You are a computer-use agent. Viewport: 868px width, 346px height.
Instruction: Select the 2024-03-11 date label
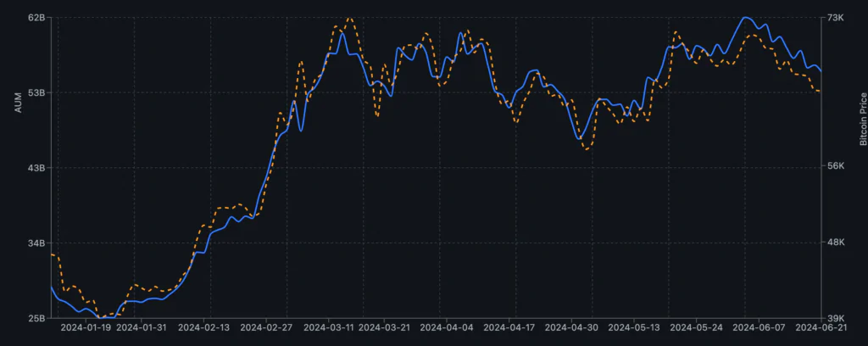tap(329, 326)
